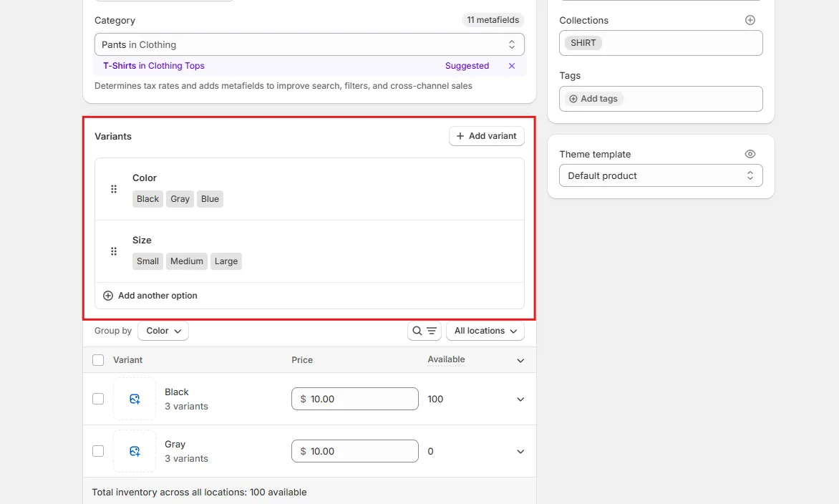Click the Add another option row
Image resolution: width=839 pixels, height=504 pixels.
tap(309, 296)
